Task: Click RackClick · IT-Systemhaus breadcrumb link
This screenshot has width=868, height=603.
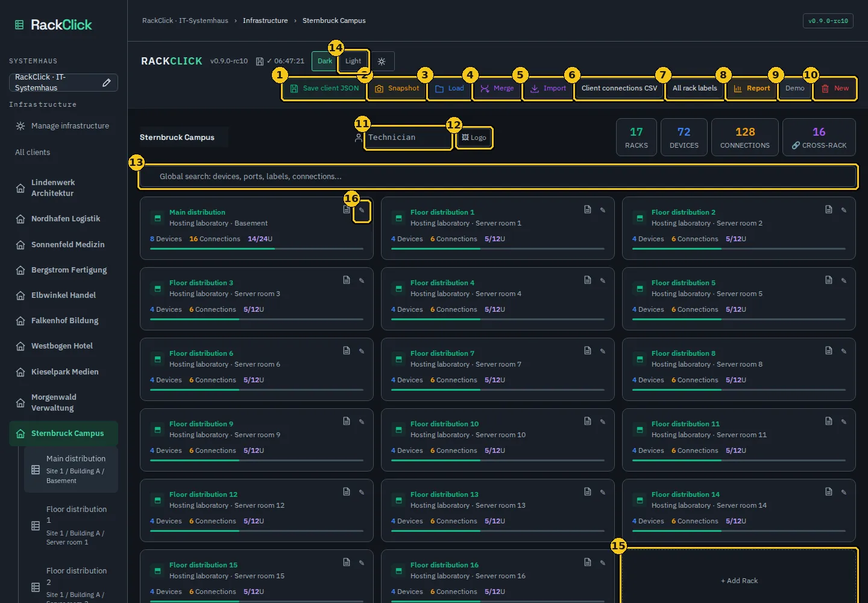Action: (185, 21)
